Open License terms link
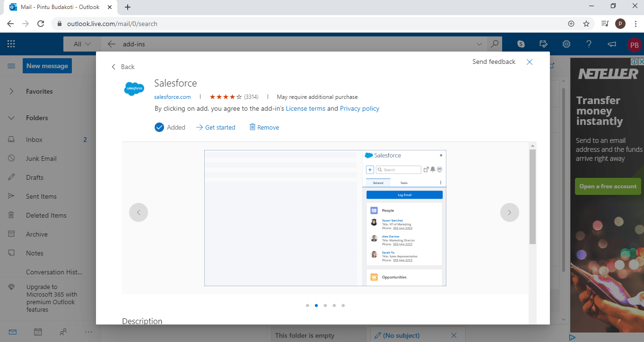Screen dimensions: 644x342 pos(305,108)
